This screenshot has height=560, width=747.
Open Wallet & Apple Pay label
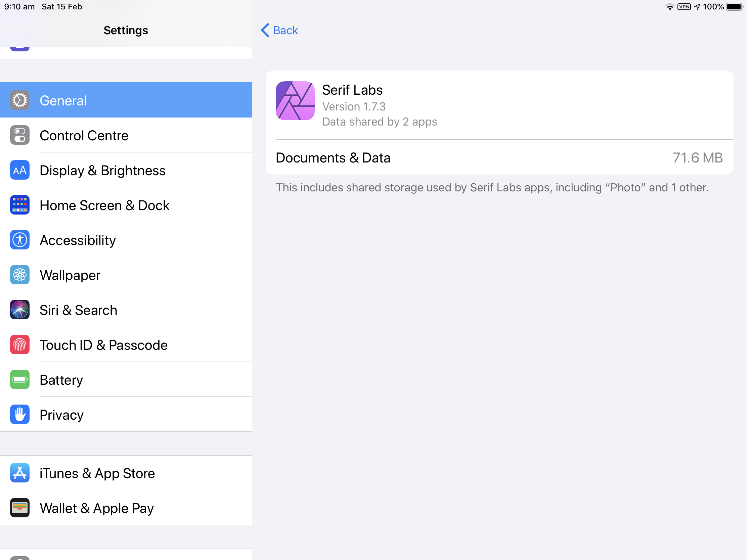click(x=97, y=508)
